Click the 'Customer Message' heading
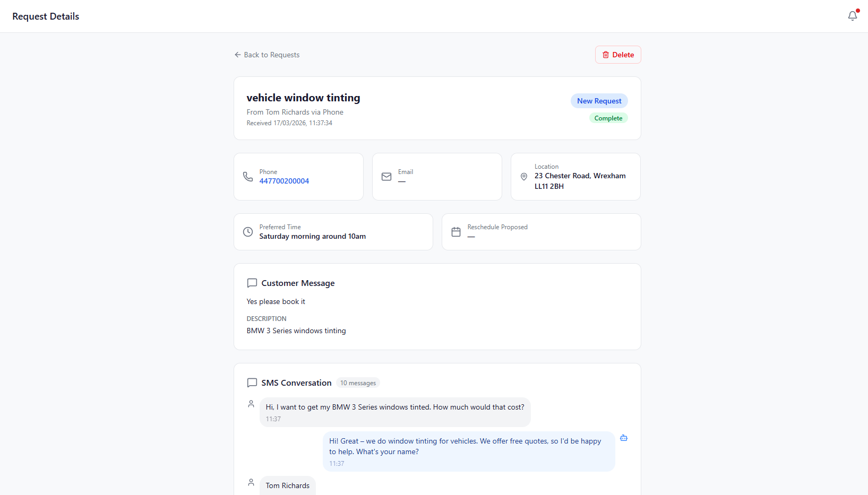This screenshot has height=495, width=868. click(x=298, y=283)
